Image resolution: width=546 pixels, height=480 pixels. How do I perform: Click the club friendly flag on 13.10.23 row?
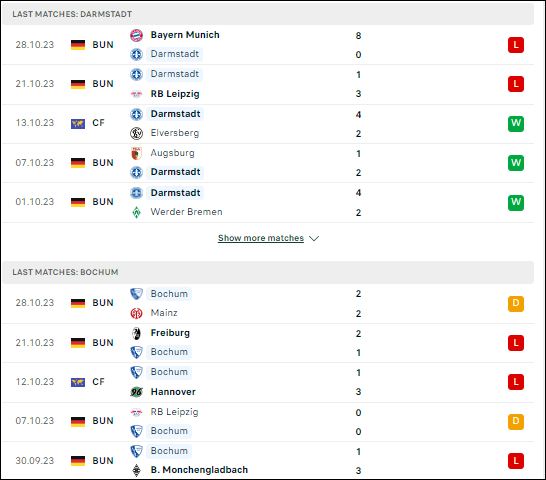click(x=78, y=123)
